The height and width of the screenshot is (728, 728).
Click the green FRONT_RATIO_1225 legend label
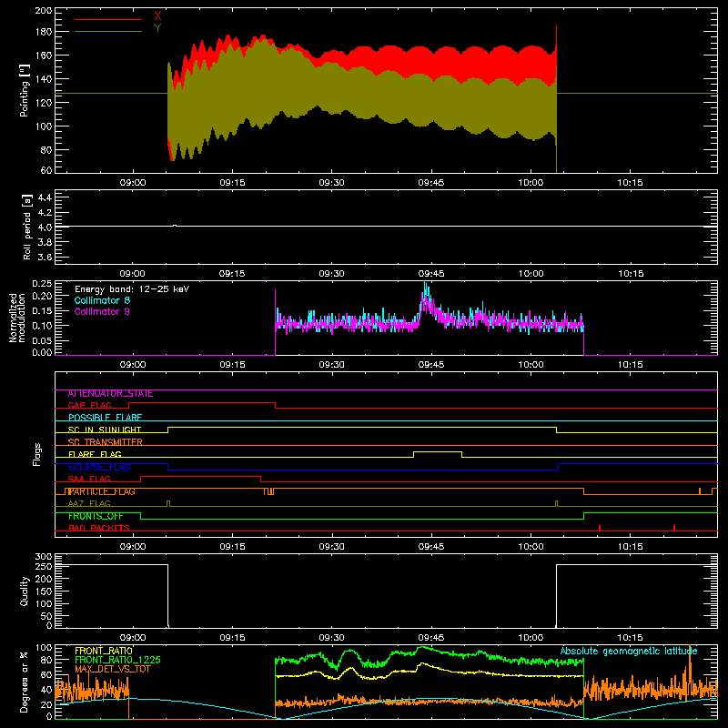pyautogui.click(x=117, y=660)
